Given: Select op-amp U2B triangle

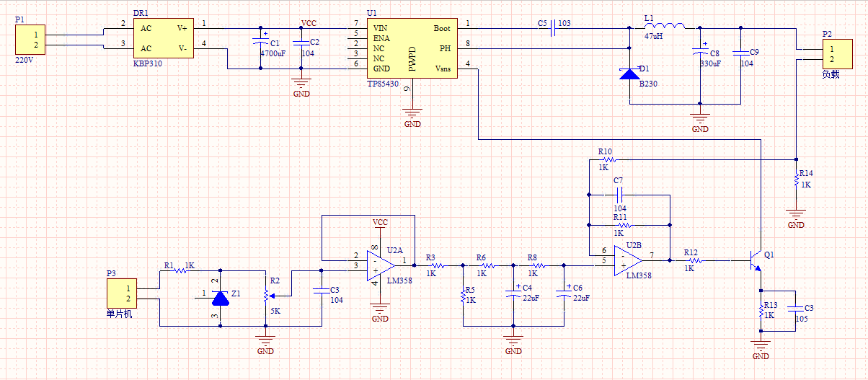Looking at the screenshot, I should tap(628, 260).
